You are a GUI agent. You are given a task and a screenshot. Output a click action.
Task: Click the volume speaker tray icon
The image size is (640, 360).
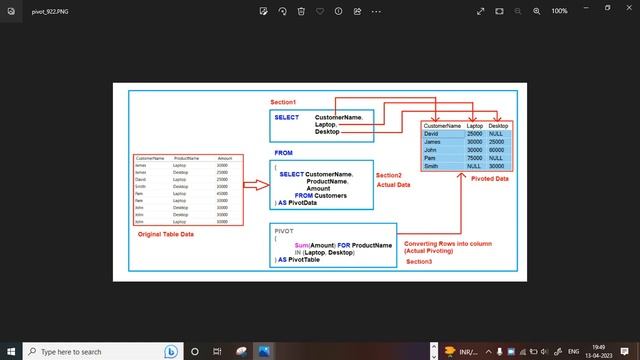pyautogui.click(x=544, y=351)
